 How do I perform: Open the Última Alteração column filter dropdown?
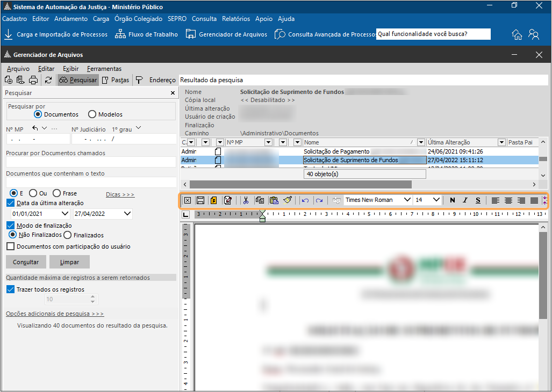[501, 142]
